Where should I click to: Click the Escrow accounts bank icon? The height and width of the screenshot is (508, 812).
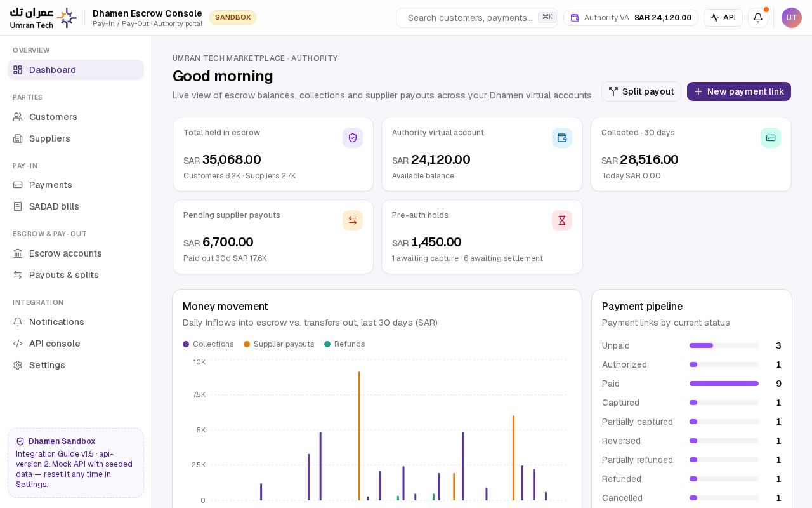click(18, 253)
